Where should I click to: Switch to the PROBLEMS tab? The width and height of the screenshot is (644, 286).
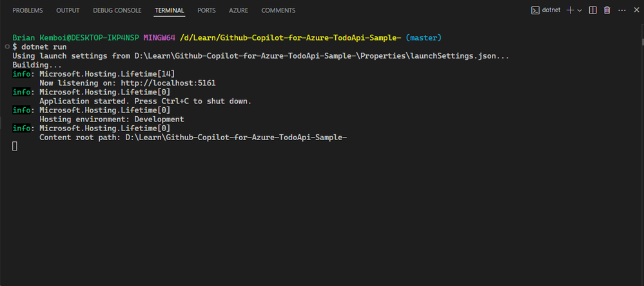(28, 10)
